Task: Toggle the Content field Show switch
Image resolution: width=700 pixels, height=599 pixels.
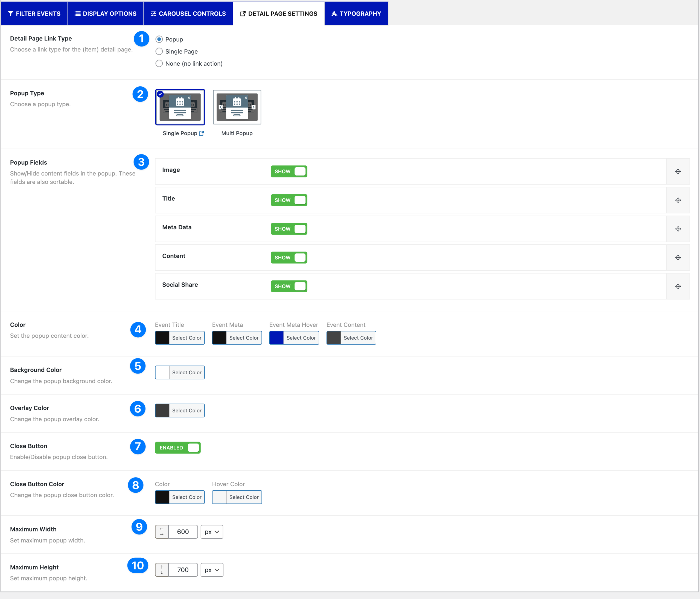Action: pos(289,258)
